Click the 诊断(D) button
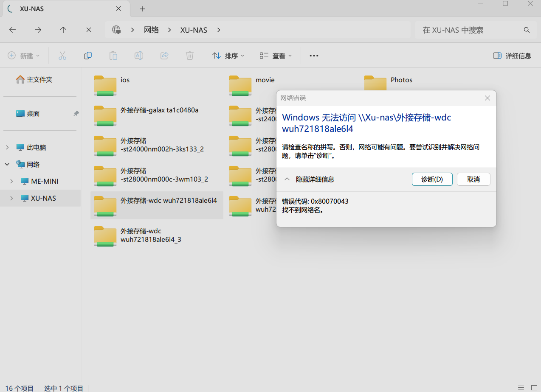The width and height of the screenshot is (541, 392). (432, 179)
